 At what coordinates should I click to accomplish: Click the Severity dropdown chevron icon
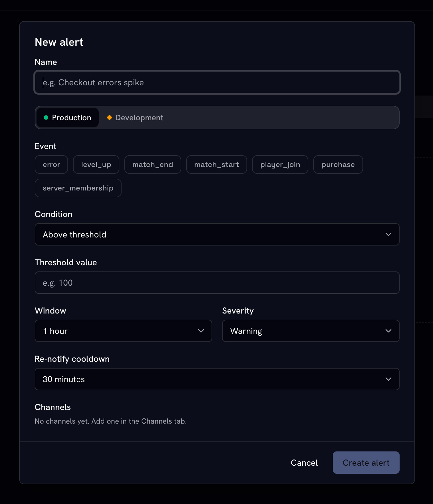click(388, 331)
